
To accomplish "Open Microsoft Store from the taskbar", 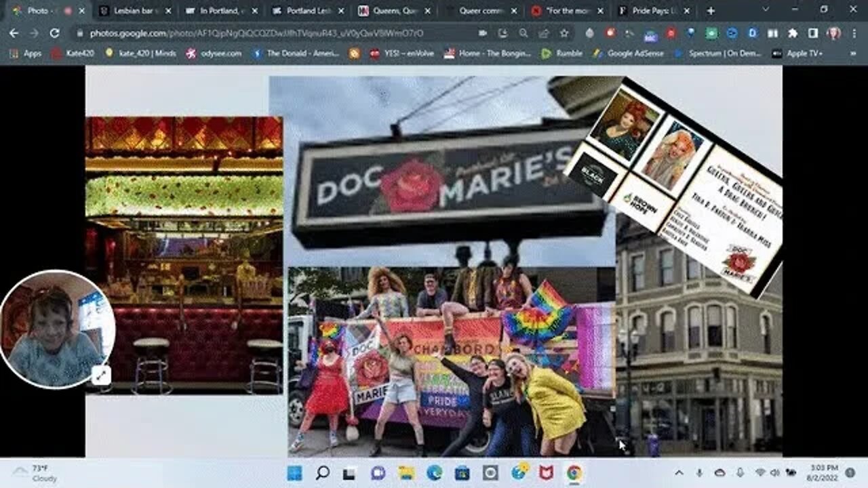I will 462,472.
